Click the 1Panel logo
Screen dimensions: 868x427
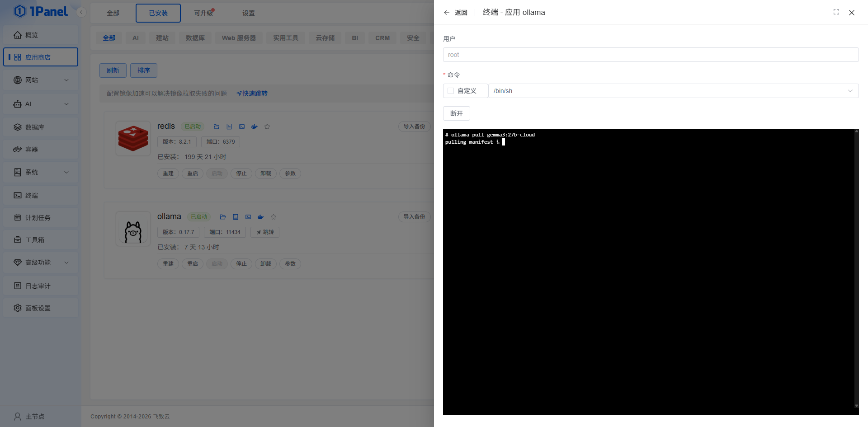(41, 11)
